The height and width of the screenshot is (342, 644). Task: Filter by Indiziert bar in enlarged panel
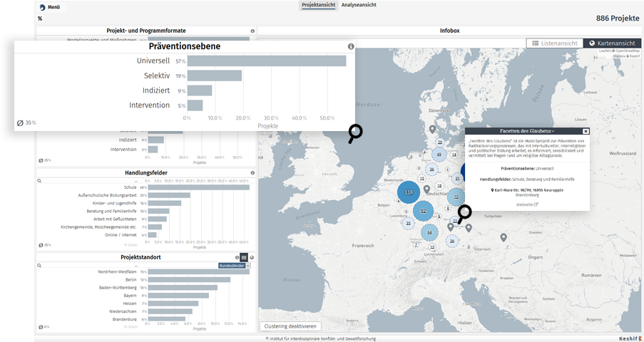[200, 90]
